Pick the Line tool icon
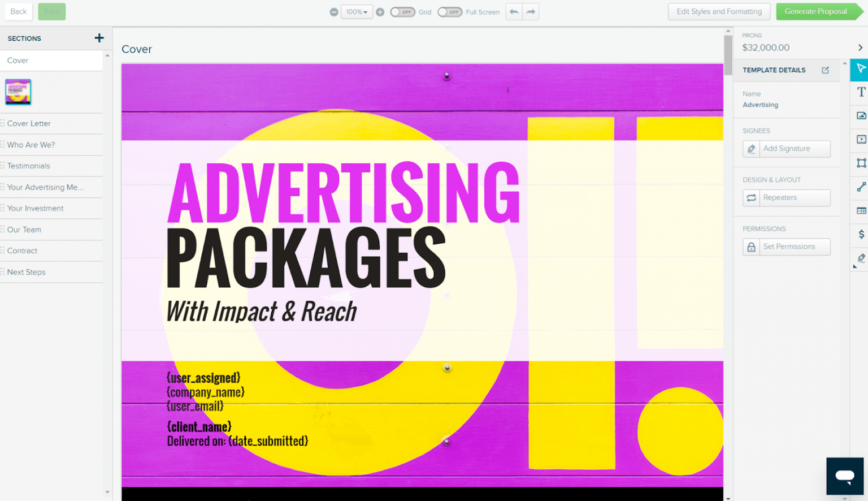 point(861,187)
